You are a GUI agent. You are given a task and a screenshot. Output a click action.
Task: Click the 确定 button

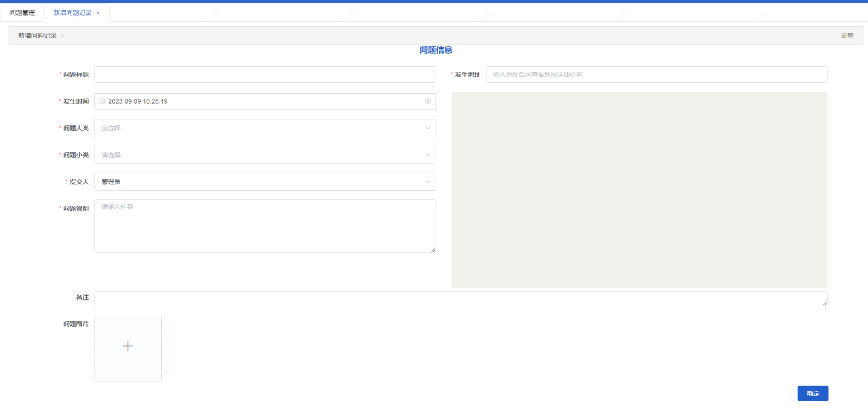(813, 393)
